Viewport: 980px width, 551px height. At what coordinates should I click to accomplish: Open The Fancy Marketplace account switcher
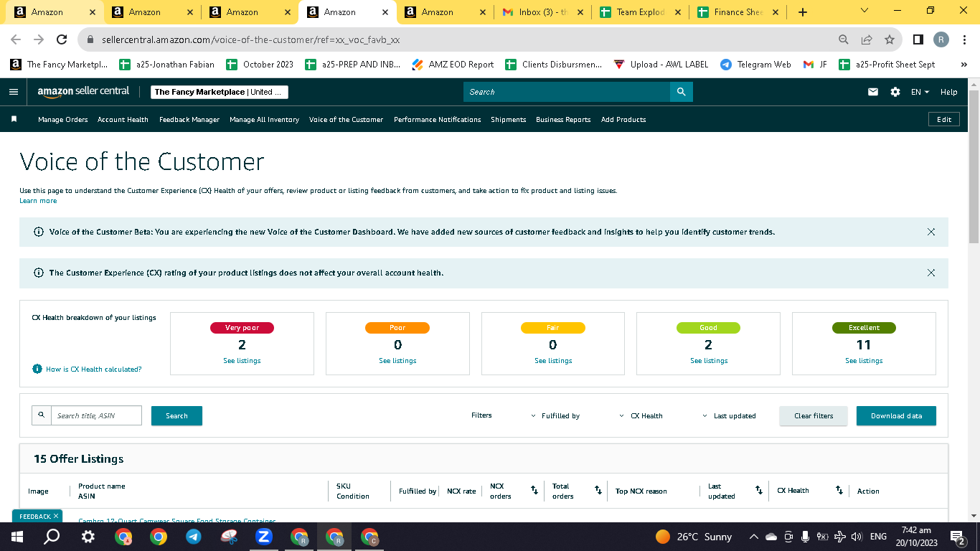[220, 92]
